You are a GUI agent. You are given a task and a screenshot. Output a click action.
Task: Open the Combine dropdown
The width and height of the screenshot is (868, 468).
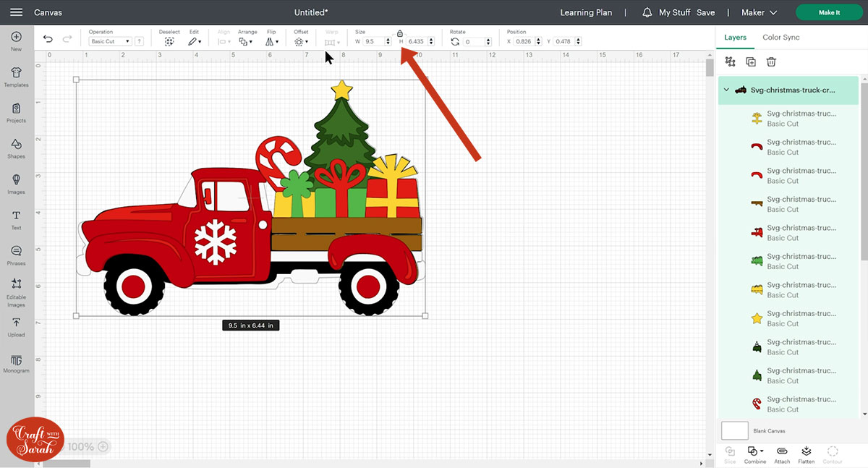[755, 454]
